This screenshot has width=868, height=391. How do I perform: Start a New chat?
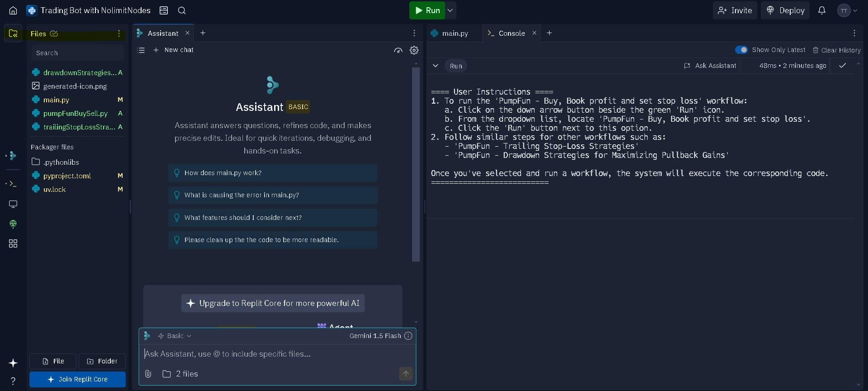pyautogui.click(x=174, y=50)
